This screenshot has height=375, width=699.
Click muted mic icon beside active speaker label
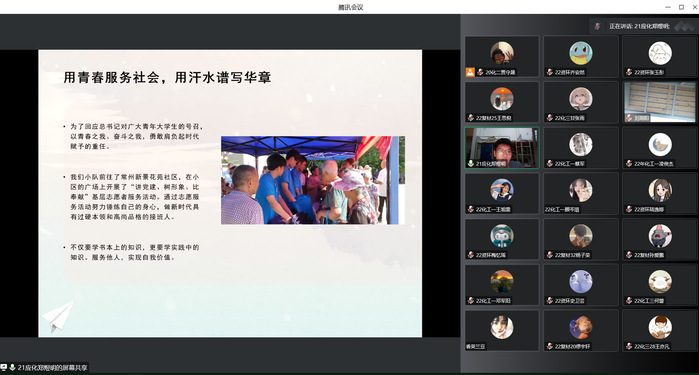(x=597, y=26)
